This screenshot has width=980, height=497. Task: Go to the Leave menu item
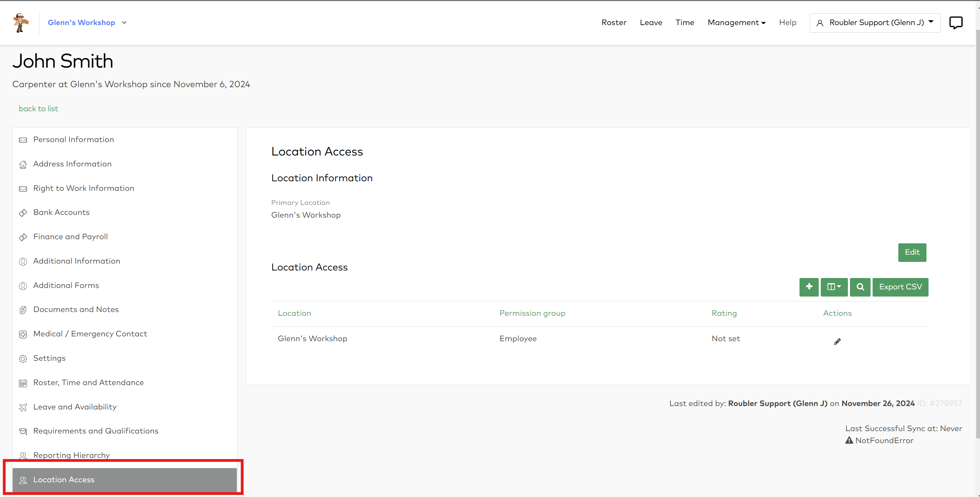(x=651, y=23)
